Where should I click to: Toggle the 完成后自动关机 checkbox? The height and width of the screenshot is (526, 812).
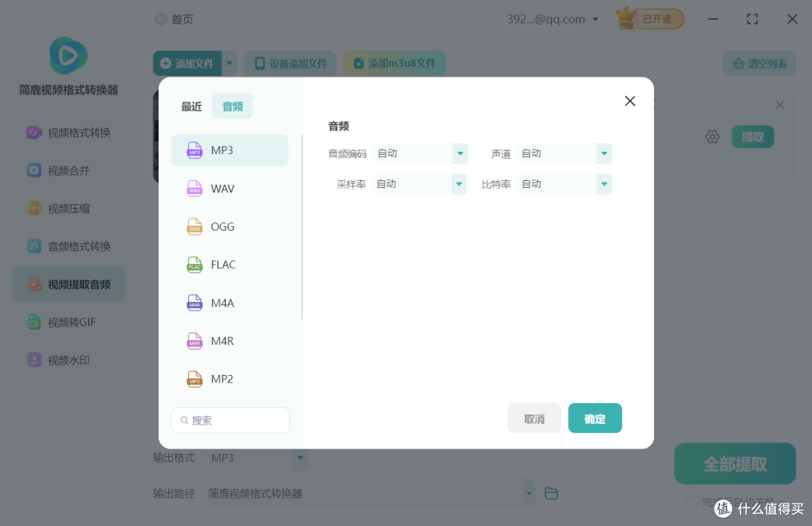click(692, 502)
